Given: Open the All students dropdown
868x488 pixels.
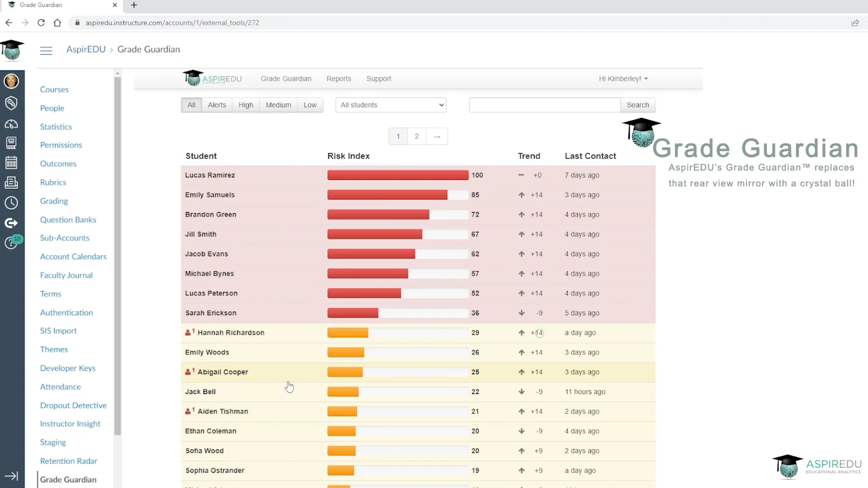Looking at the screenshot, I should [x=391, y=105].
